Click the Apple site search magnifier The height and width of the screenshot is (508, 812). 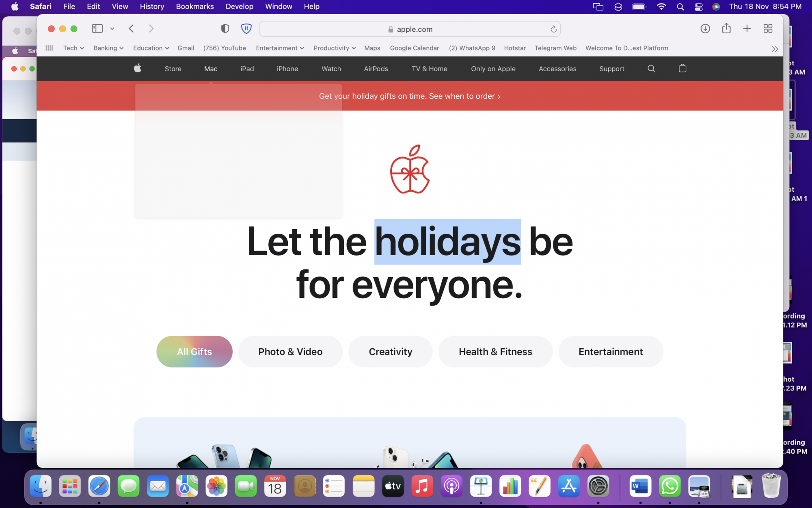click(x=651, y=69)
